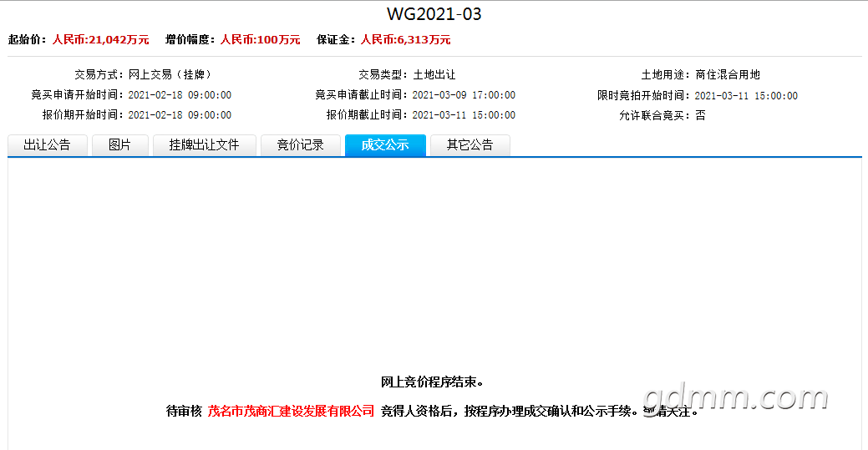The image size is (868, 450).
Task: Click the 限时竞拍开始时间 value 2021-03-11 15:00:00
Action: click(746, 96)
